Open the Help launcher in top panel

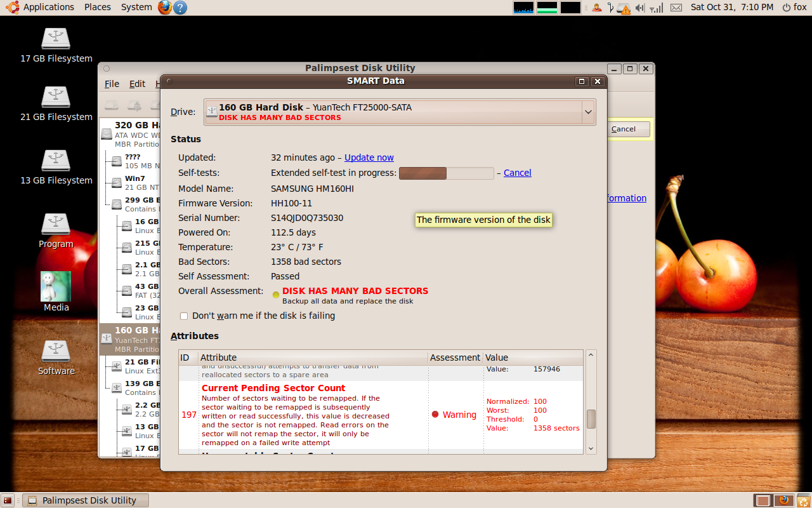[180, 8]
